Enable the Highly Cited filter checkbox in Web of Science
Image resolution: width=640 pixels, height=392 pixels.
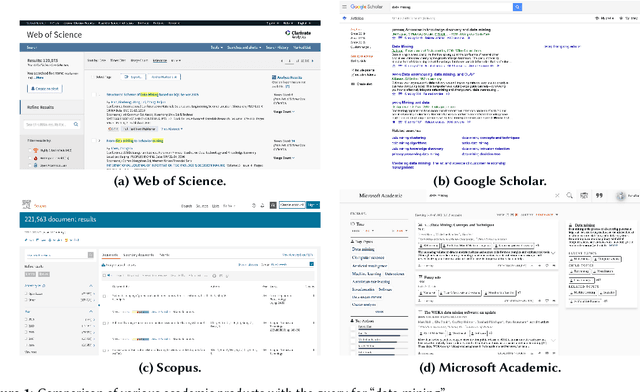(x=29, y=150)
